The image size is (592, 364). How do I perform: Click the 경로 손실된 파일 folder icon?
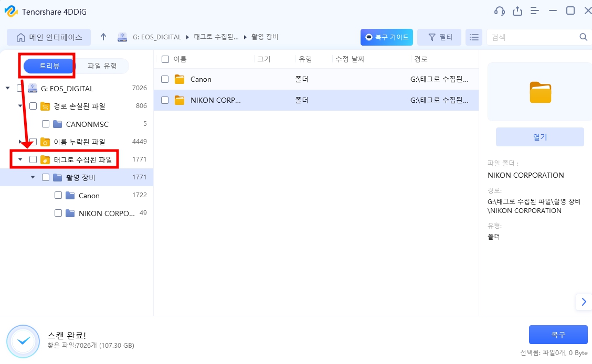pyautogui.click(x=45, y=106)
